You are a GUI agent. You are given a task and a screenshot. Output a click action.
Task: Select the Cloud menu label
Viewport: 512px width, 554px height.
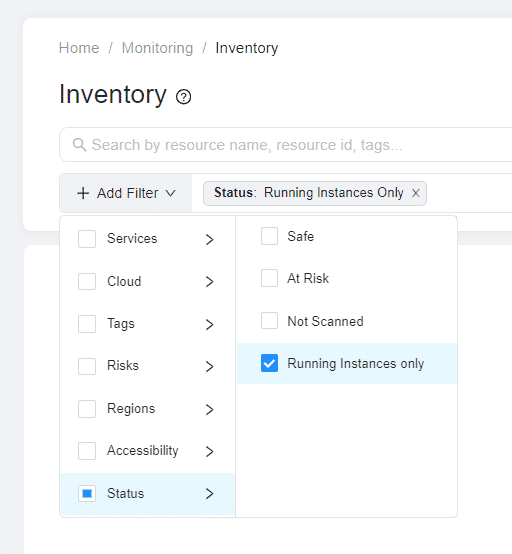pyautogui.click(x=124, y=281)
